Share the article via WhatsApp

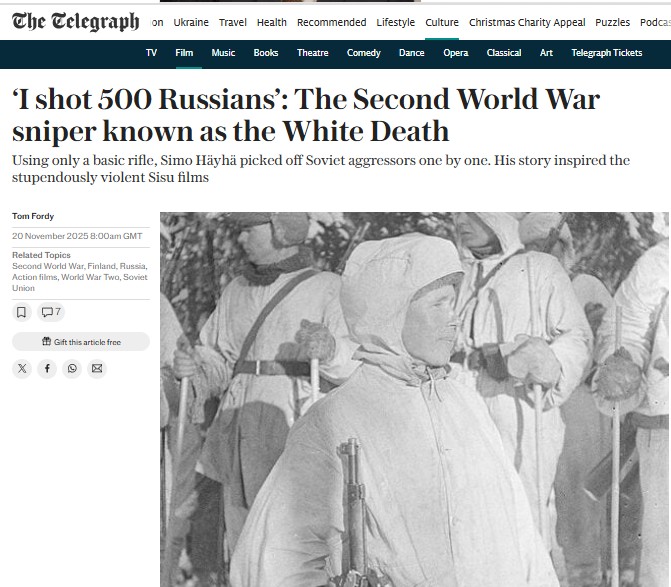pyautogui.click(x=72, y=368)
